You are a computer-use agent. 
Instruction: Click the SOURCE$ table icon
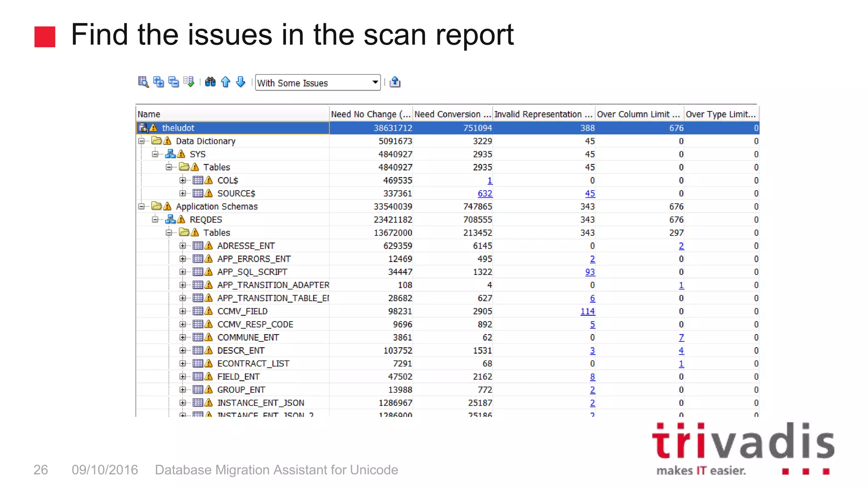click(x=198, y=193)
